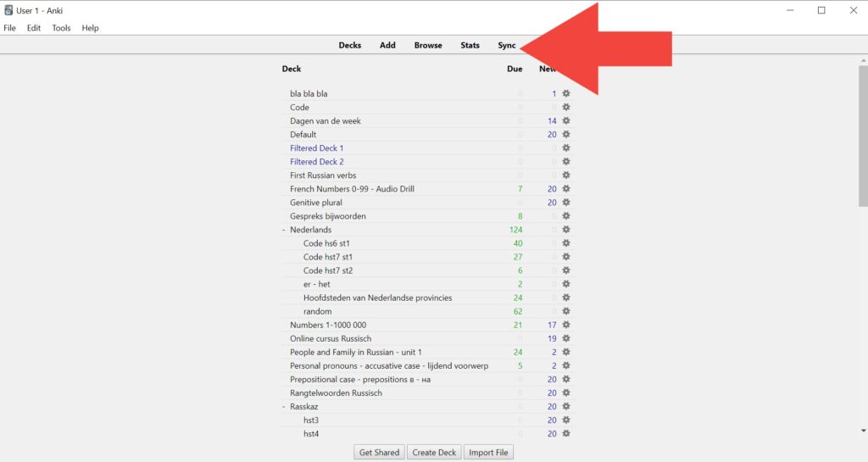Open the Nederlands deck

[310, 230]
